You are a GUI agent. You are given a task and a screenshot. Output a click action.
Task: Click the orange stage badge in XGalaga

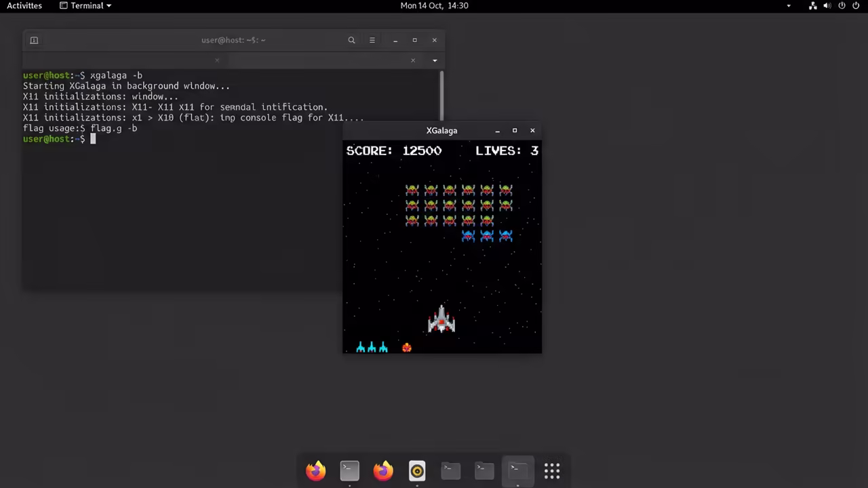point(407,348)
